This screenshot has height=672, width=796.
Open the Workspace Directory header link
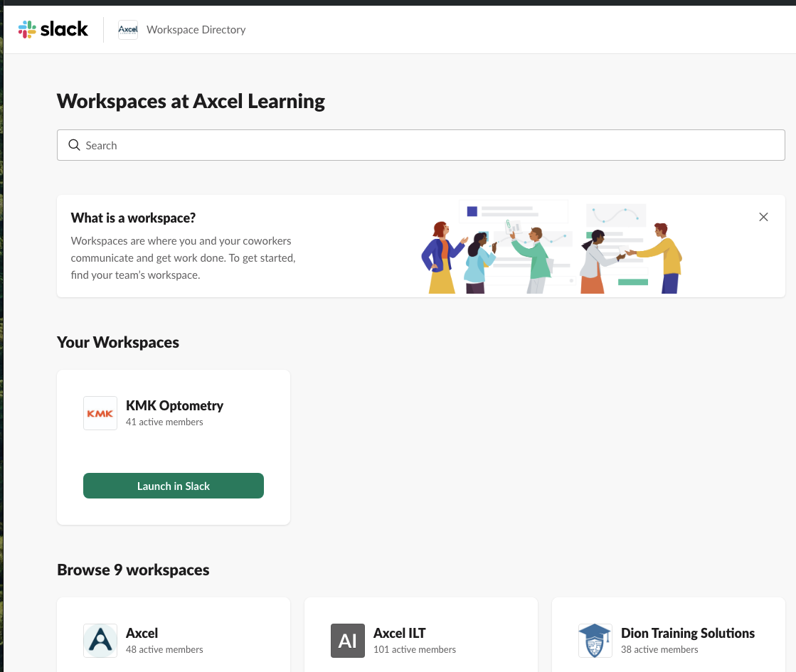[x=196, y=30]
